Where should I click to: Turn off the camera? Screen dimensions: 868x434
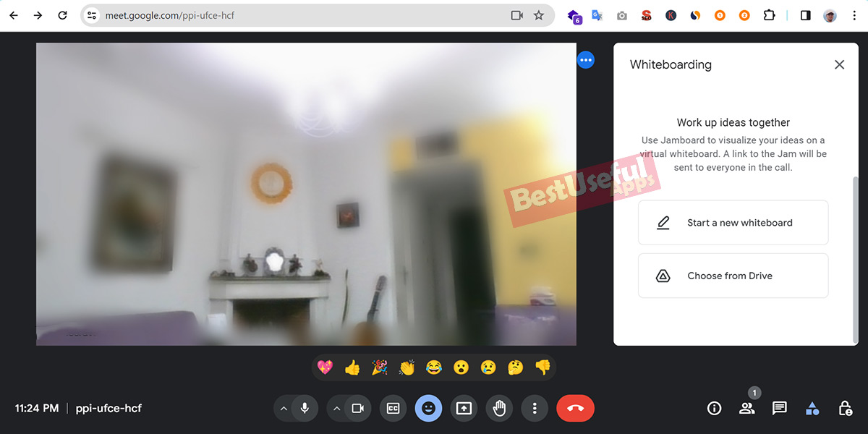(x=357, y=408)
